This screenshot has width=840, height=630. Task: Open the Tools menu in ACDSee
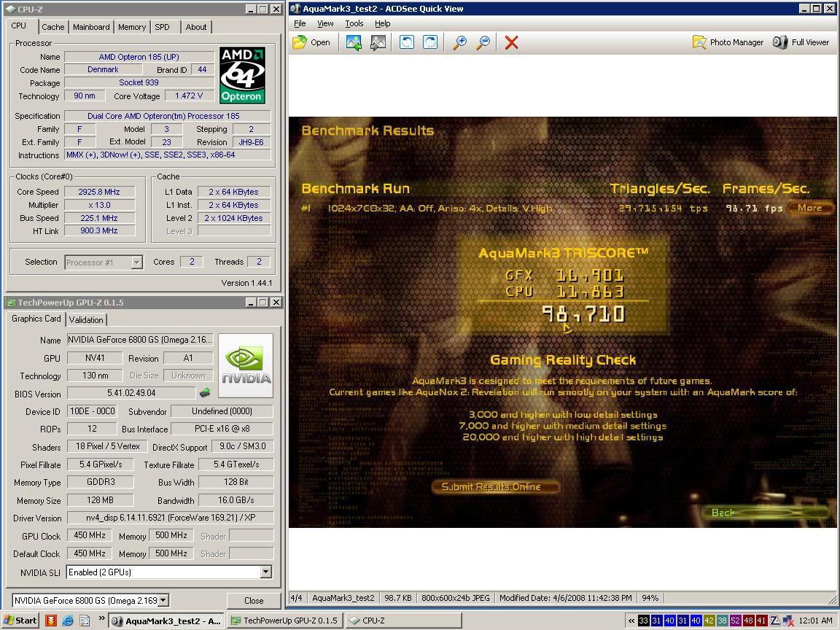[x=354, y=23]
